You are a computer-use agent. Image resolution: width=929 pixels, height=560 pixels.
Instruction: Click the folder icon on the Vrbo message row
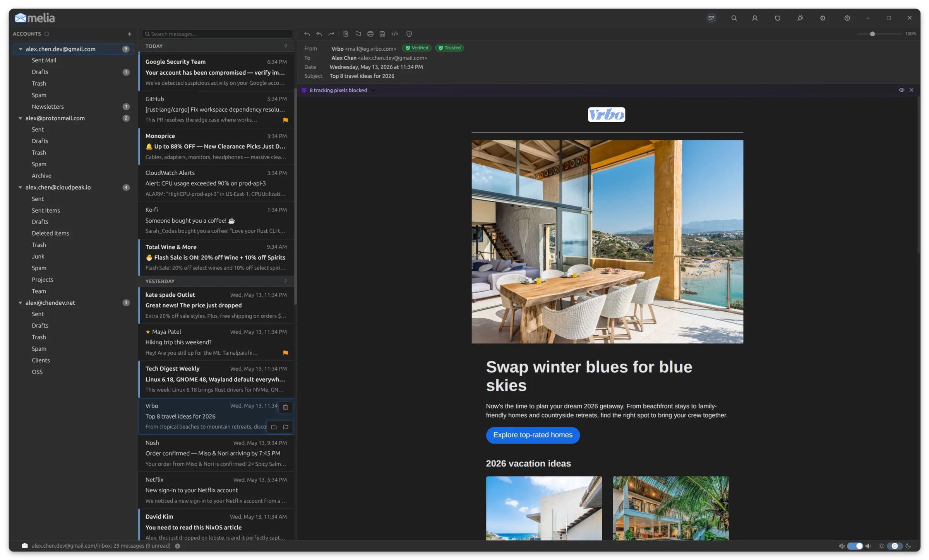(274, 427)
